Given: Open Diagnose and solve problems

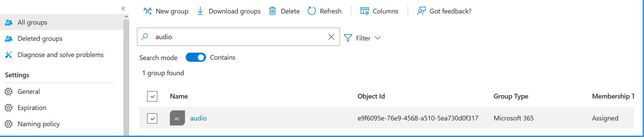Looking at the screenshot, I should [61, 55].
